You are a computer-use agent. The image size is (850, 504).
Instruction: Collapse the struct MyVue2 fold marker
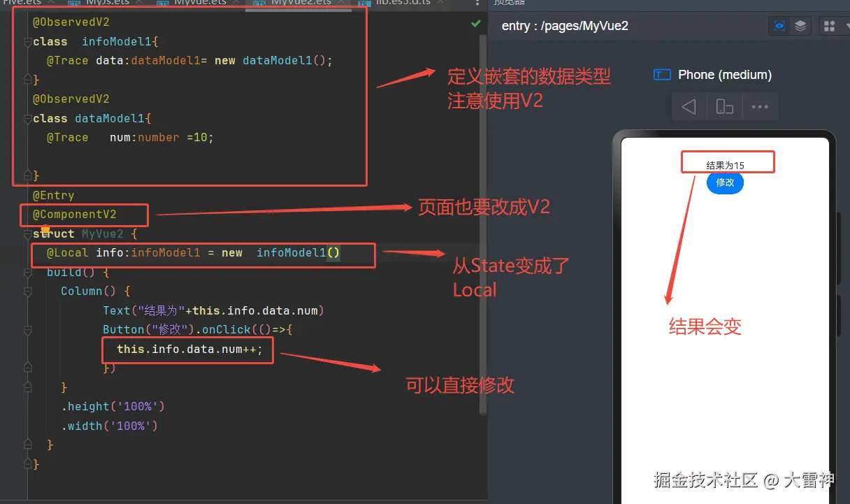click(x=28, y=234)
